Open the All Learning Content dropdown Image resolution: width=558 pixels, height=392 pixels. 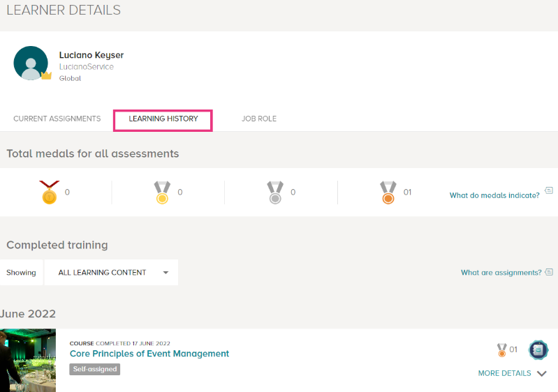111,273
